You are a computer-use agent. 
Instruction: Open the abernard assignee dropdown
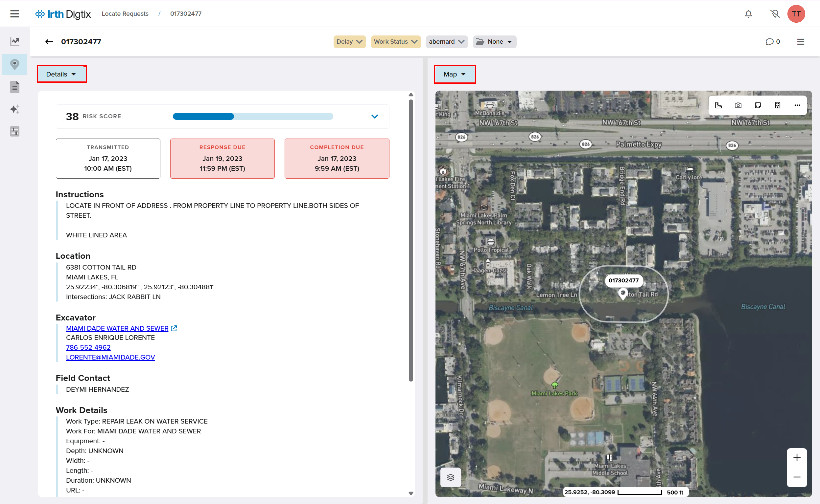click(446, 42)
